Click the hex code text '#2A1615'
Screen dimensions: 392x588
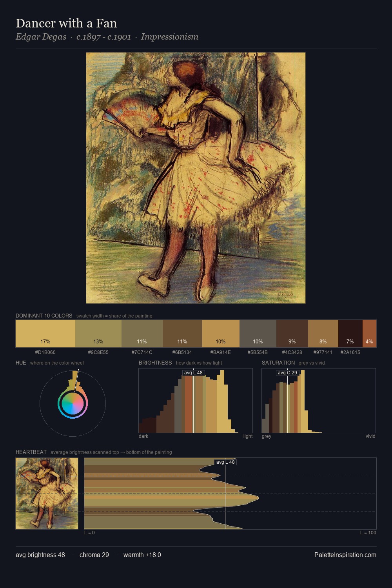pyautogui.click(x=350, y=352)
